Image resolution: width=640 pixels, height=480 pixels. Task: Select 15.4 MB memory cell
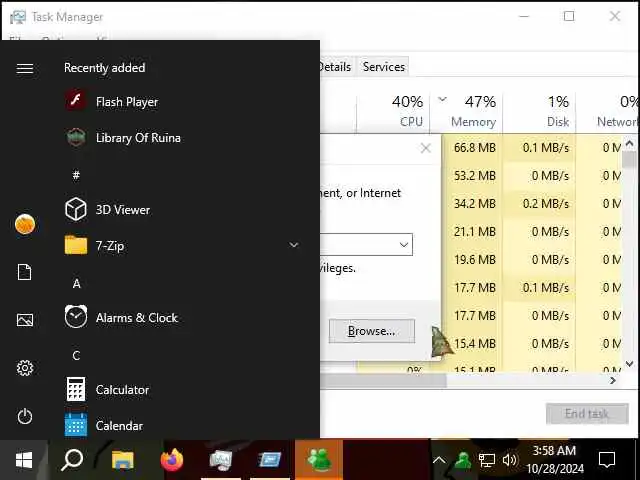475,344
